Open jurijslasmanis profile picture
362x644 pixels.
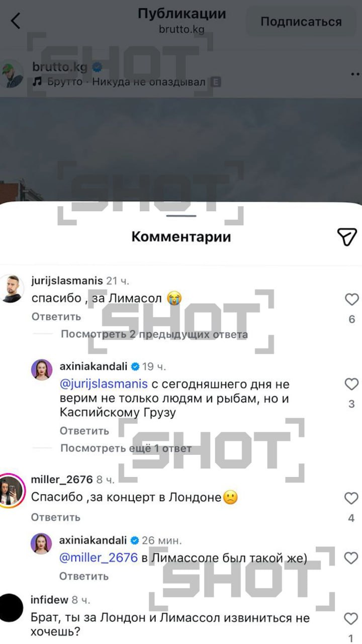click(x=11, y=288)
